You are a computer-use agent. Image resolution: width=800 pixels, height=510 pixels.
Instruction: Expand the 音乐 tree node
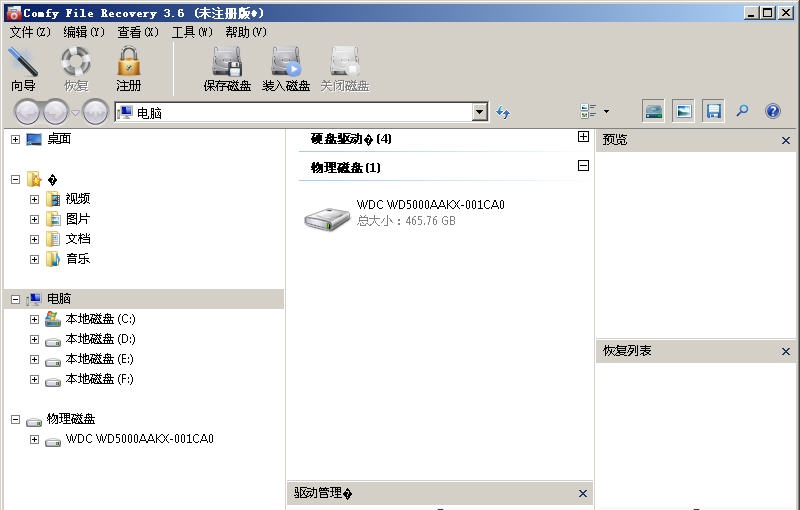pos(34,260)
